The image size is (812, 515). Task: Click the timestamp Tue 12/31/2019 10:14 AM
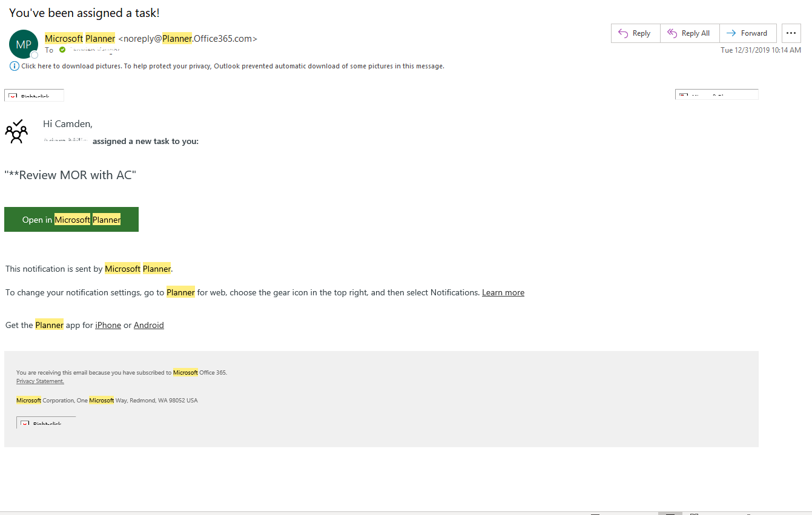761,50
